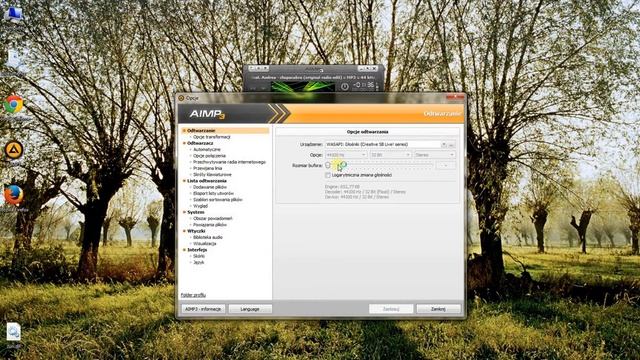Open Obszar powiadomień settings page
The image size is (640, 360).
tap(213, 218)
